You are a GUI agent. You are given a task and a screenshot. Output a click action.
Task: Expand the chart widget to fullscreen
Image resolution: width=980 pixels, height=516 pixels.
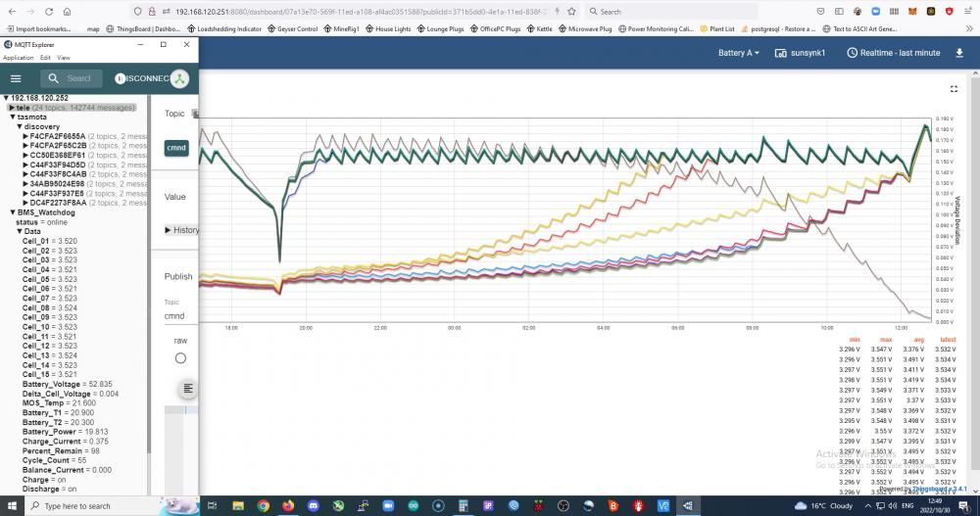tap(954, 89)
